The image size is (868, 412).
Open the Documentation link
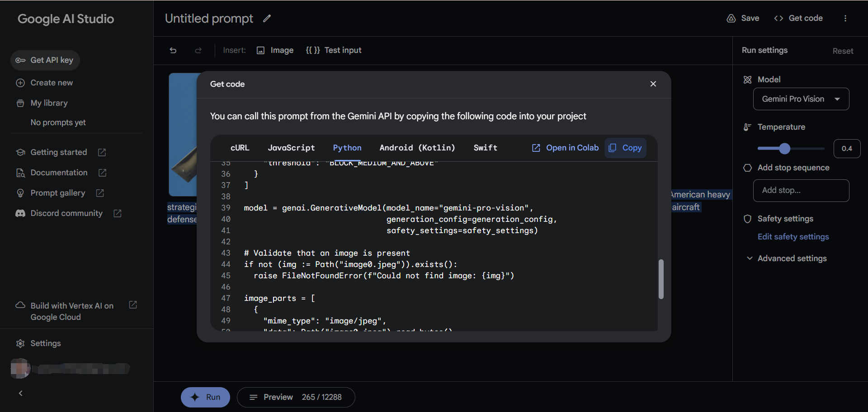(59, 173)
